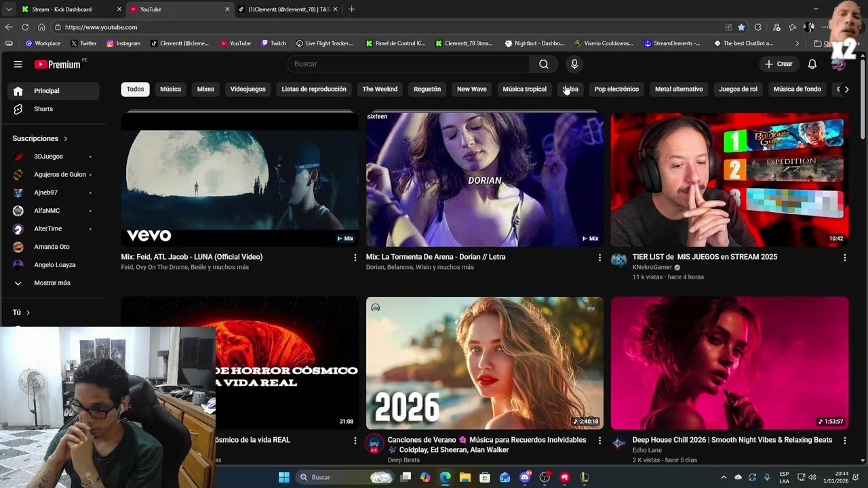Expand the Tú section
This screenshot has width=868, height=488.
tap(21, 312)
